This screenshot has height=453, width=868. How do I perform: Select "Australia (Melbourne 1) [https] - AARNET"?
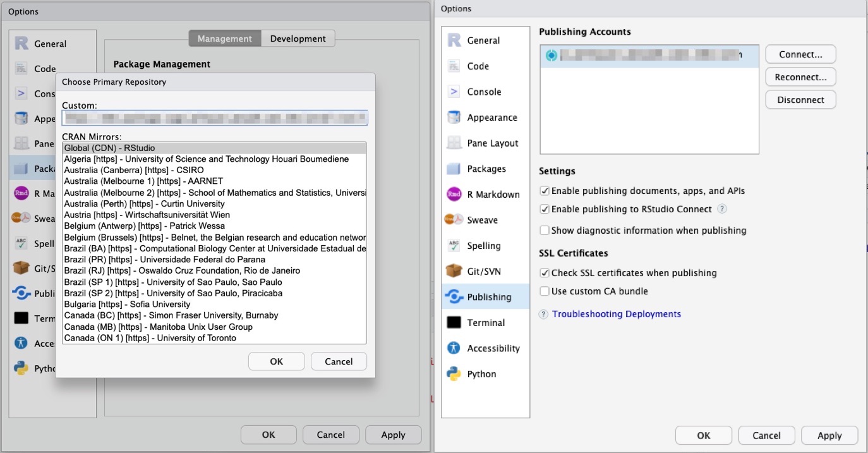pyautogui.click(x=214, y=181)
